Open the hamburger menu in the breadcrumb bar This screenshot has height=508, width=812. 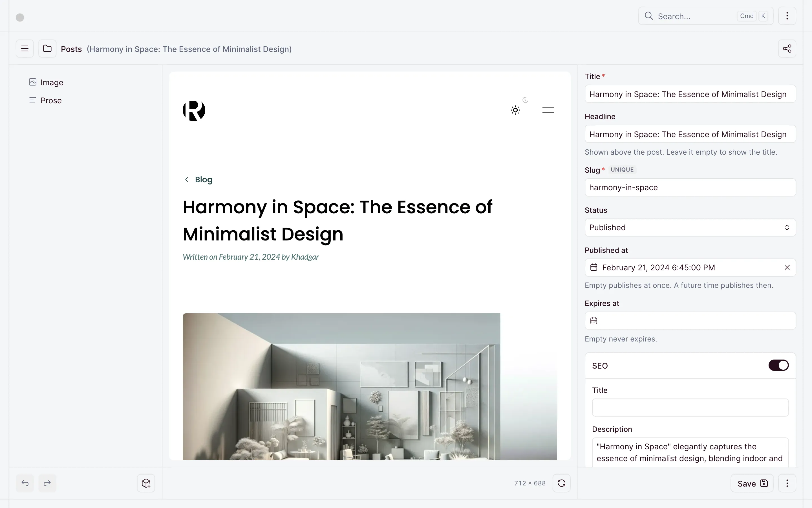[25, 49]
